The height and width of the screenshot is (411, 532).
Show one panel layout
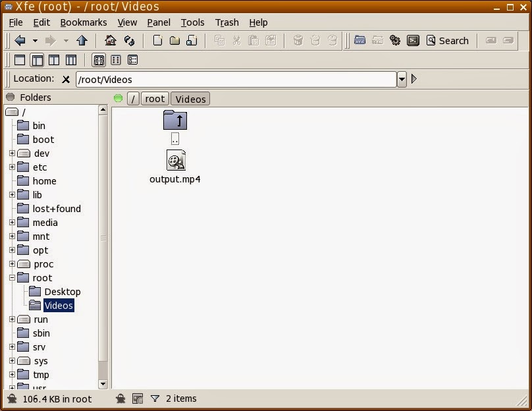20,60
